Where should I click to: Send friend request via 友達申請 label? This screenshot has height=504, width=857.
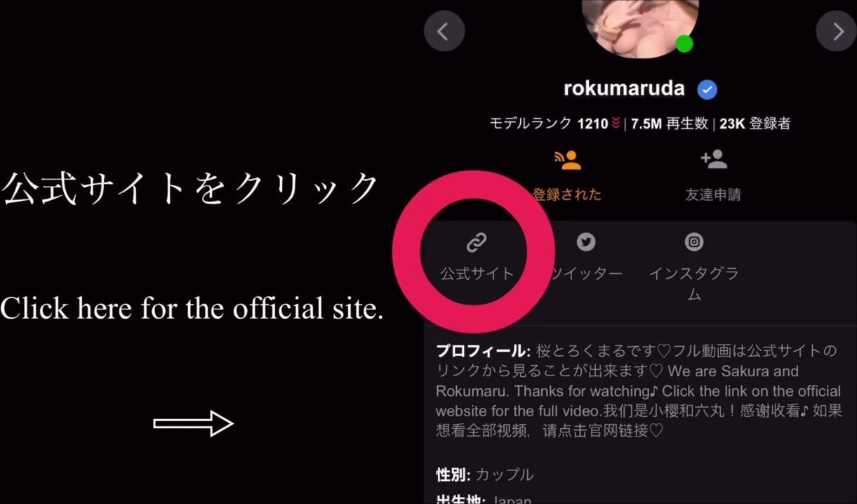[713, 194]
